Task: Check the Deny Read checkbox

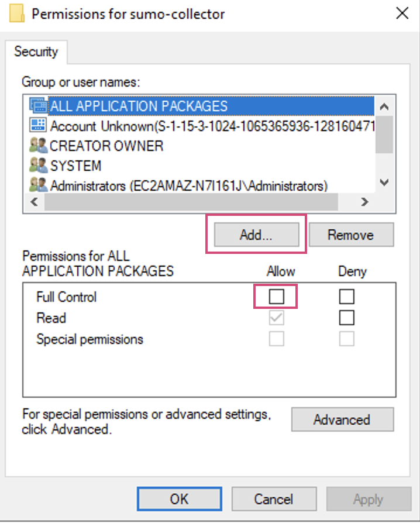Action: 346,318
